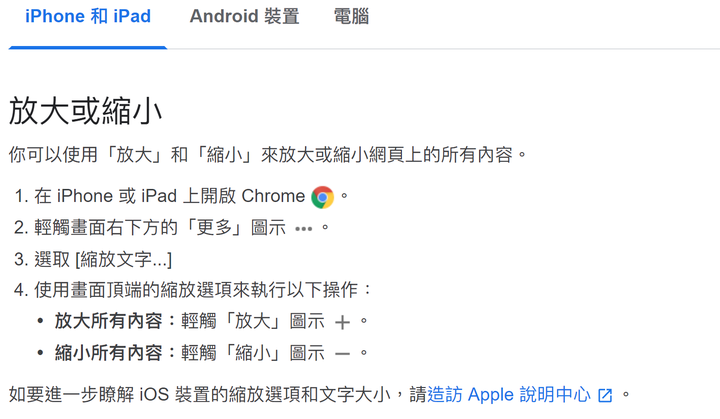720x419 pixels.
Task: Select the 電腦 tab
Action: [351, 17]
